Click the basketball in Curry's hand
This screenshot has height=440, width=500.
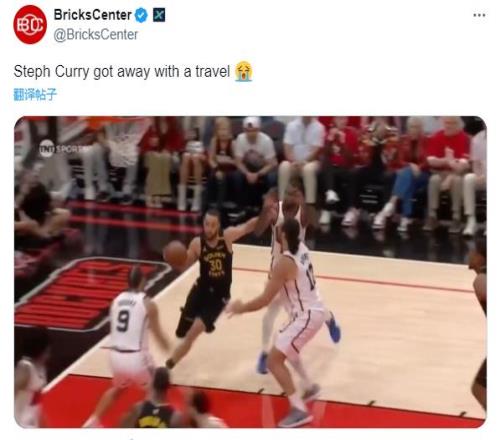click(176, 255)
